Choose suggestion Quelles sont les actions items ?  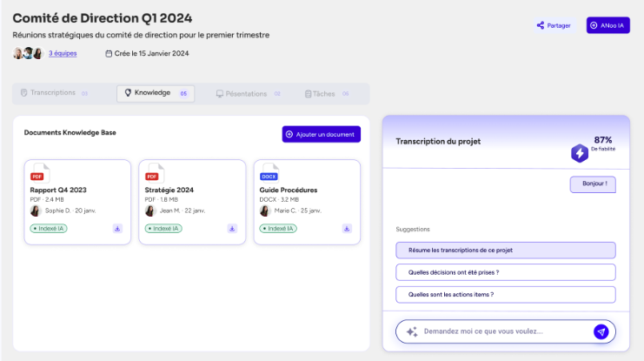click(x=506, y=294)
